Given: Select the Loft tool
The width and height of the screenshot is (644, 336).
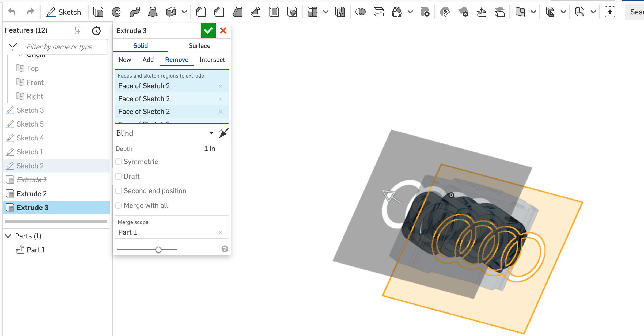Looking at the screenshot, I should click(x=153, y=12).
